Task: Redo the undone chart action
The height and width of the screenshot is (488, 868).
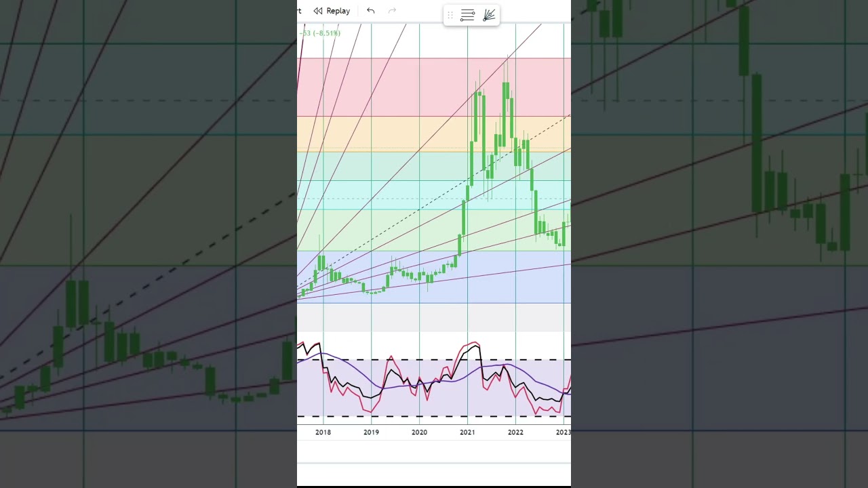Action: [392, 11]
